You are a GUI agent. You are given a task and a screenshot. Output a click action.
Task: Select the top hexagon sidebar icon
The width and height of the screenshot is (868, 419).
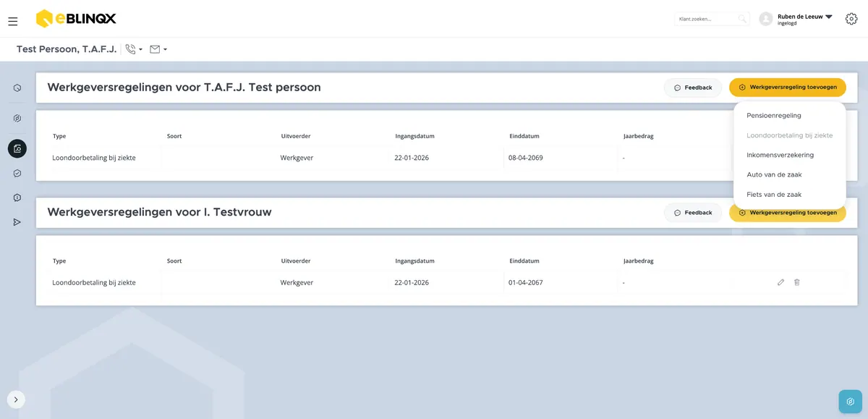click(x=17, y=88)
